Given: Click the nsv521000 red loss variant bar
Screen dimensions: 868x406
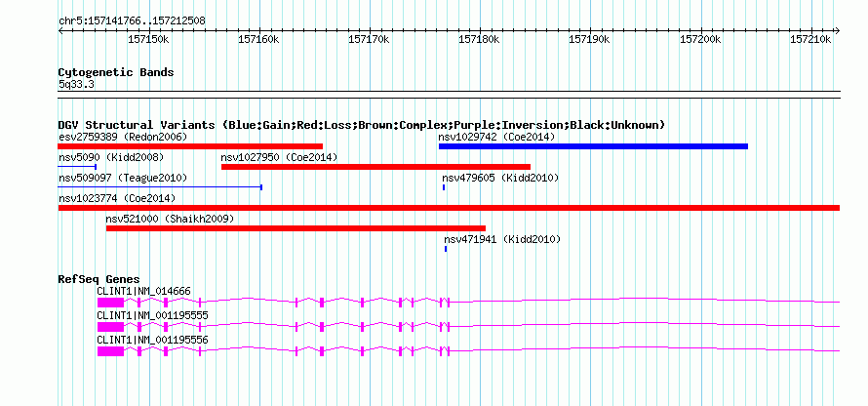Looking at the screenshot, I should pyautogui.click(x=296, y=228).
